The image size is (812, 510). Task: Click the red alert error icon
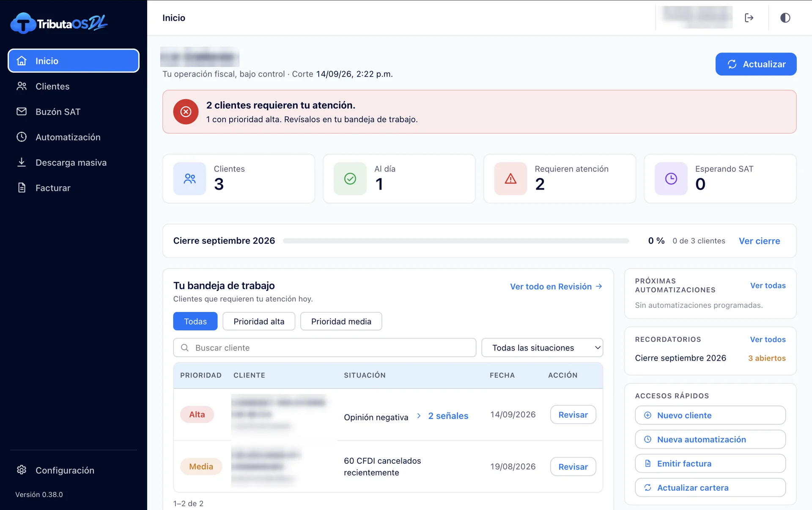[x=186, y=112]
